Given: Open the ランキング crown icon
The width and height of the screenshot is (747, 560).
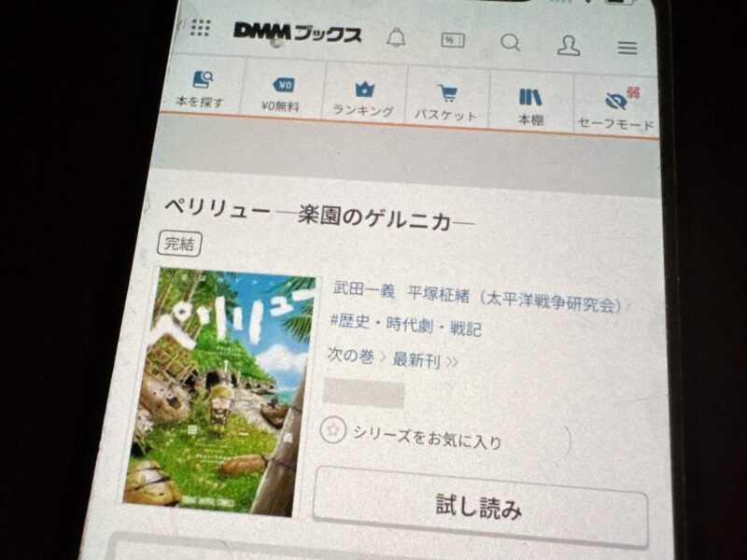Looking at the screenshot, I should (x=363, y=99).
